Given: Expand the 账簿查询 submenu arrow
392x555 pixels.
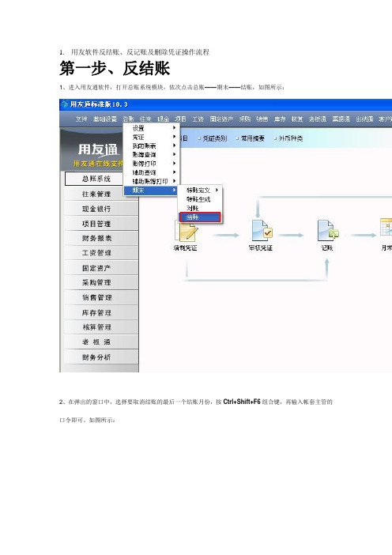Looking at the screenshot, I should coord(174,154).
